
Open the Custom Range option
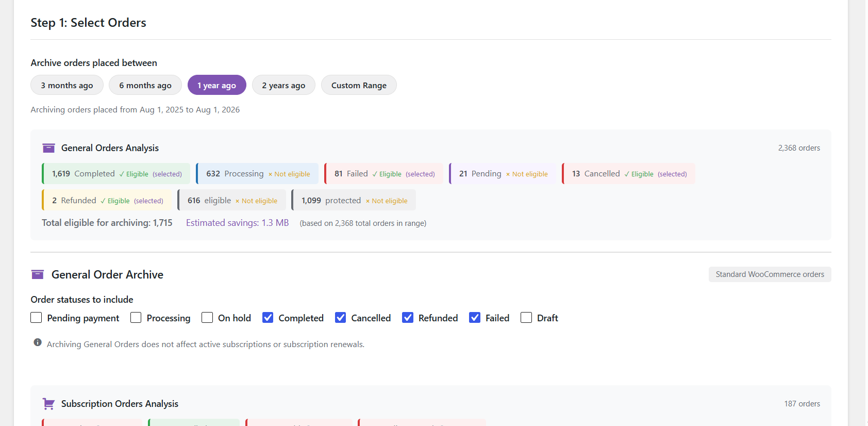click(359, 85)
